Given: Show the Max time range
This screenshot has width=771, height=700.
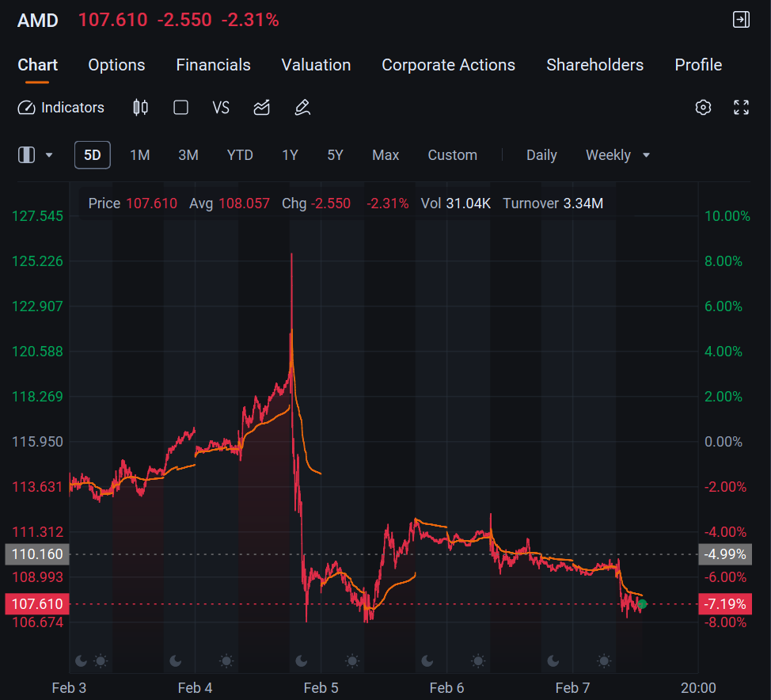Looking at the screenshot, I should (x=385, y=155).
